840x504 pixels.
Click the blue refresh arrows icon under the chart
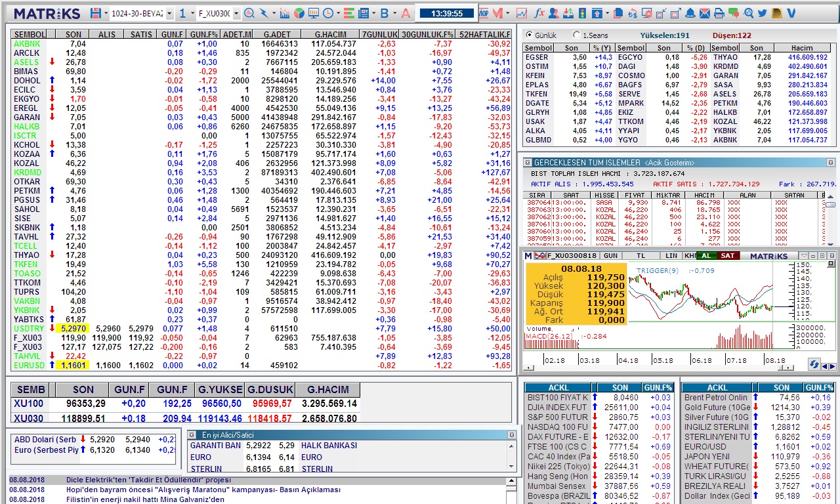pos(814,364)
